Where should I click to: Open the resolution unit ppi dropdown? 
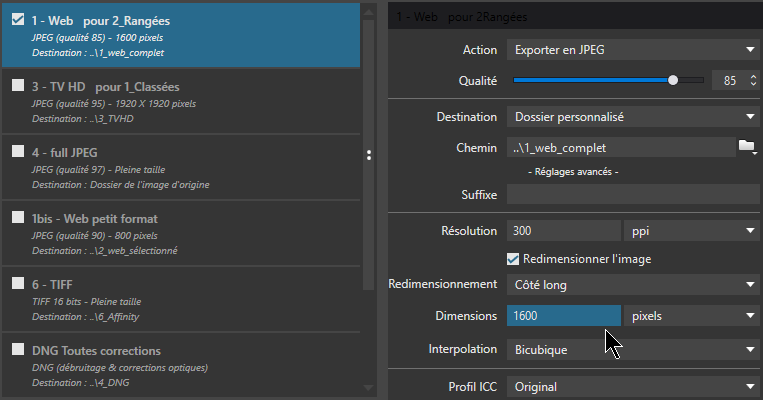691,231
